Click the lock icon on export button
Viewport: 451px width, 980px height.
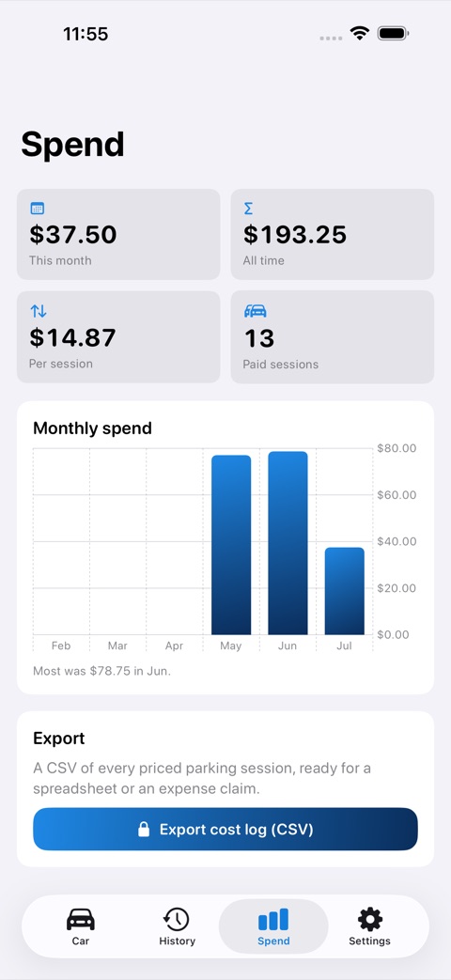click(x=144, y=830)
